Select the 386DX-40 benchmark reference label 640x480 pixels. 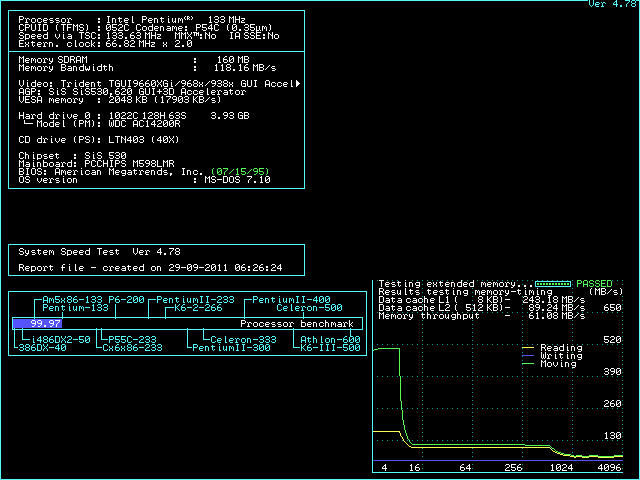pos(42,348)
